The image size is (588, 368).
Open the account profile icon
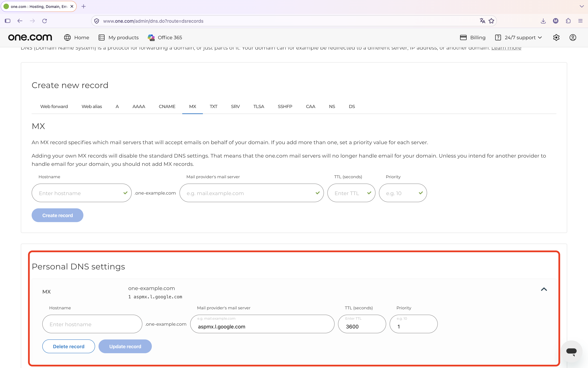(573, 38)
